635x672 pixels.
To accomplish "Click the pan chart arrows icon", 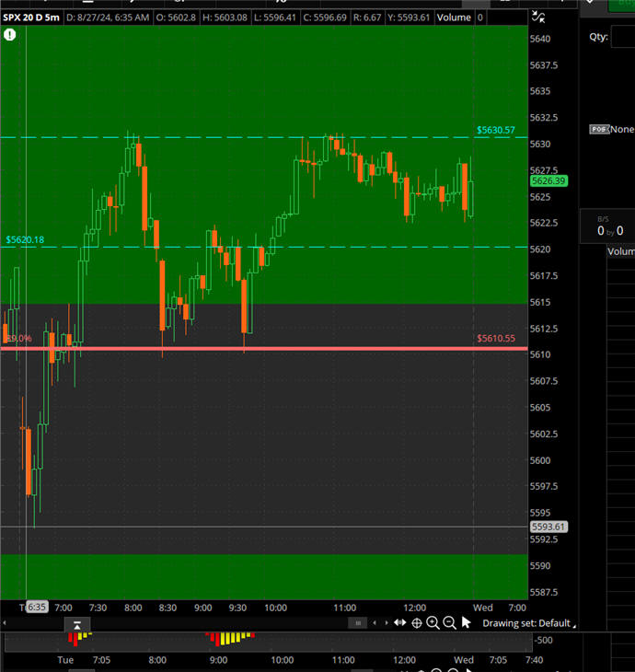I will 399,622.
